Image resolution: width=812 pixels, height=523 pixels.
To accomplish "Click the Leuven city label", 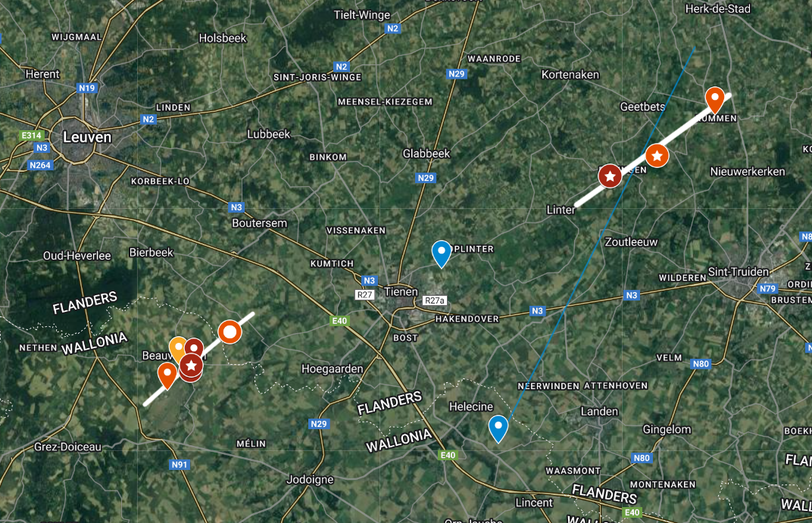I will [x=87, y=137].
